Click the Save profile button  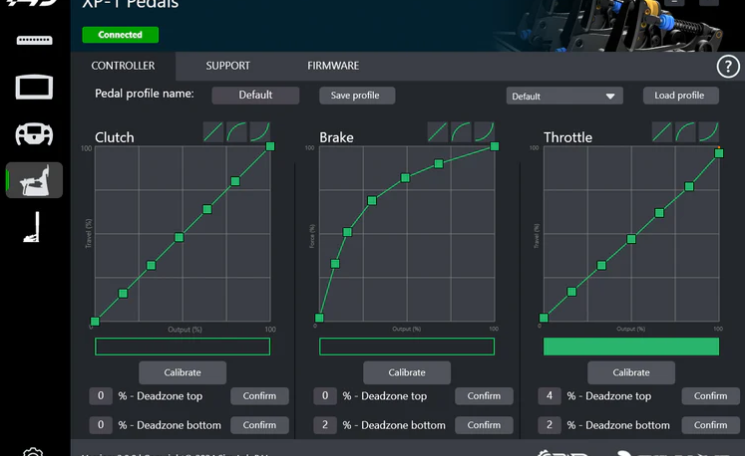357,95
